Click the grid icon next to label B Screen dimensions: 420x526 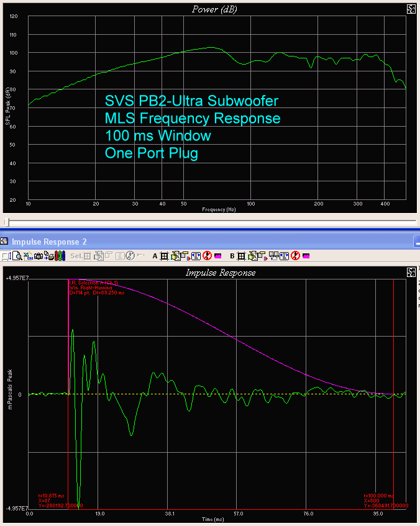point(240,255)
